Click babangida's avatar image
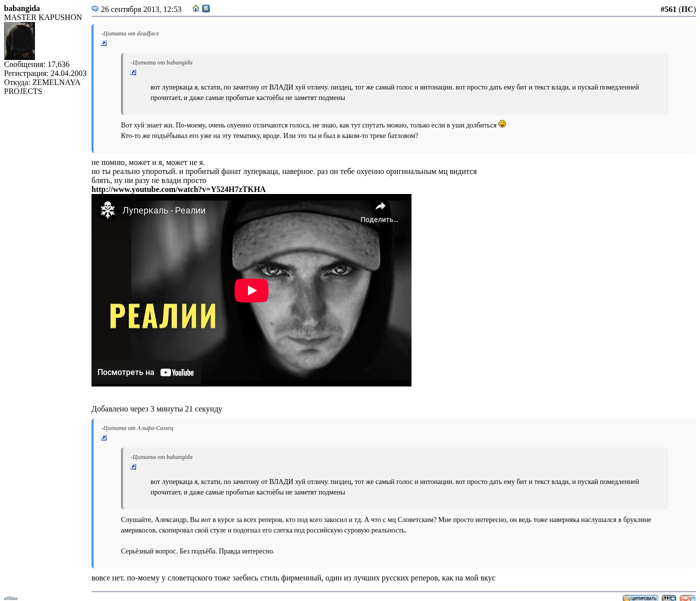 pos(19,41)
